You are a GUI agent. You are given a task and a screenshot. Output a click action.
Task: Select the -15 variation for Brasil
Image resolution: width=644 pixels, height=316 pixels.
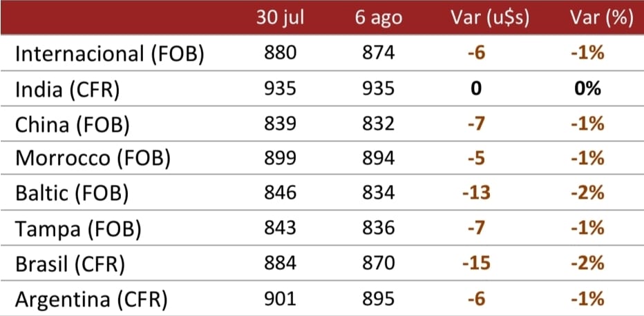click(x=476, y=263)
